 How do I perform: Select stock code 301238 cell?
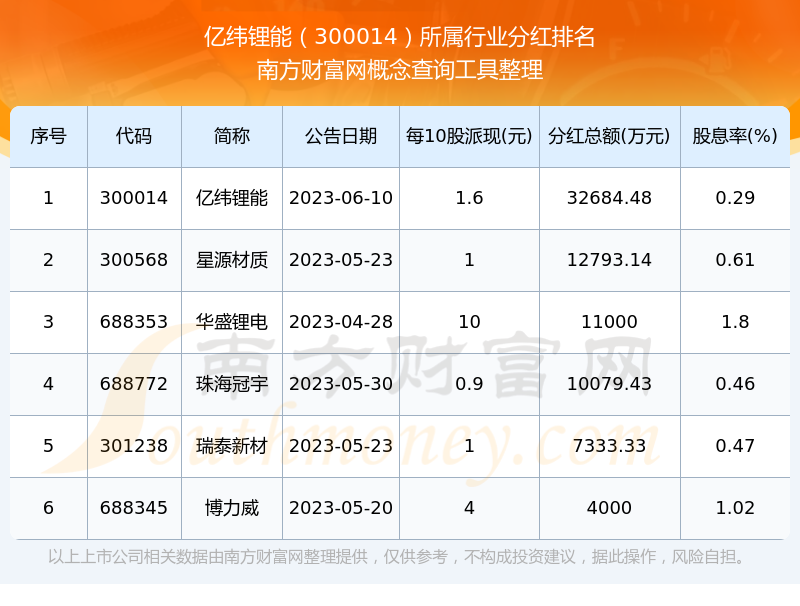pos(134,446)
